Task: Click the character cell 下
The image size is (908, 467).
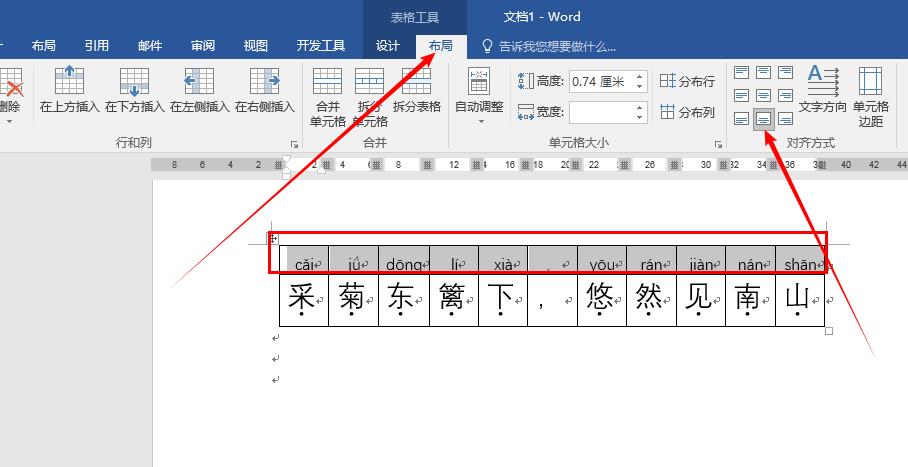Action: coord(503,300)
